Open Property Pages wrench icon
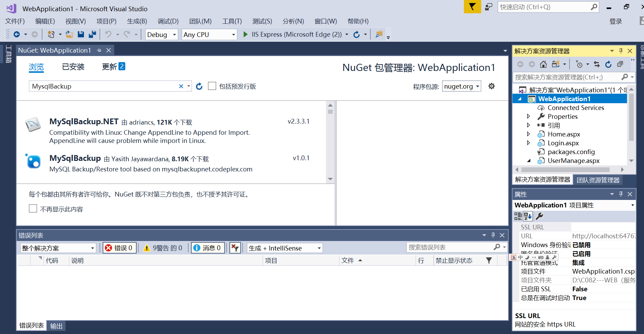Viewport: 644px width, 334px height. coord(539,216)
